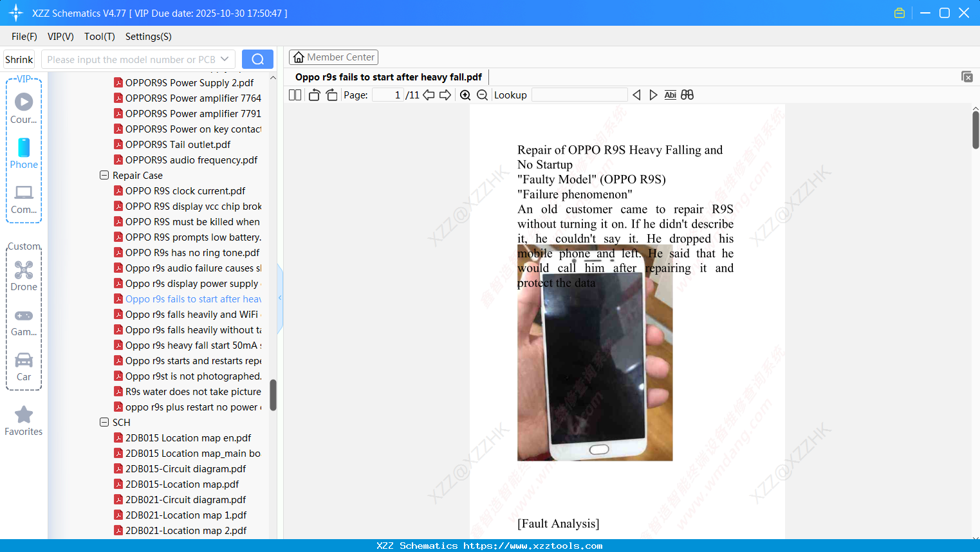Select the 'Oppo r9s fails to start' tab
This screenshot has width=980, height=552.
pos(389,77)
